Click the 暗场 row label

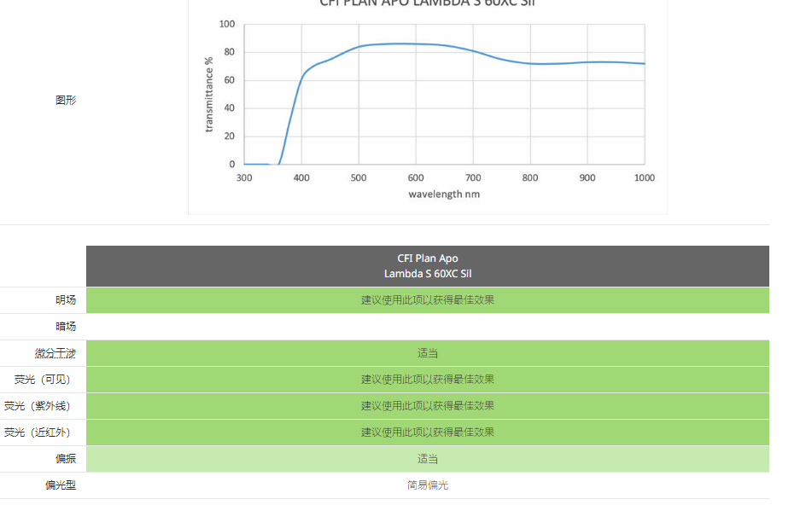(x=66, y=327)
